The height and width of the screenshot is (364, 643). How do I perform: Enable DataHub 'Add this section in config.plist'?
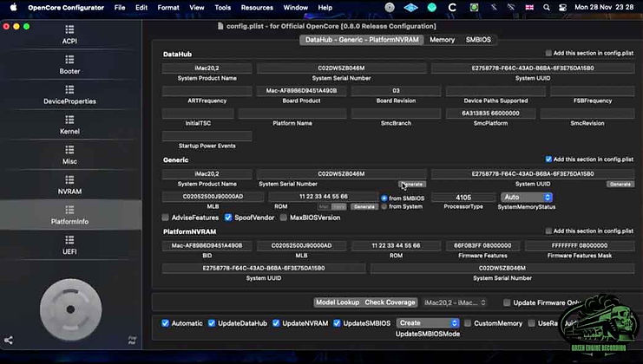pos(548,53)
